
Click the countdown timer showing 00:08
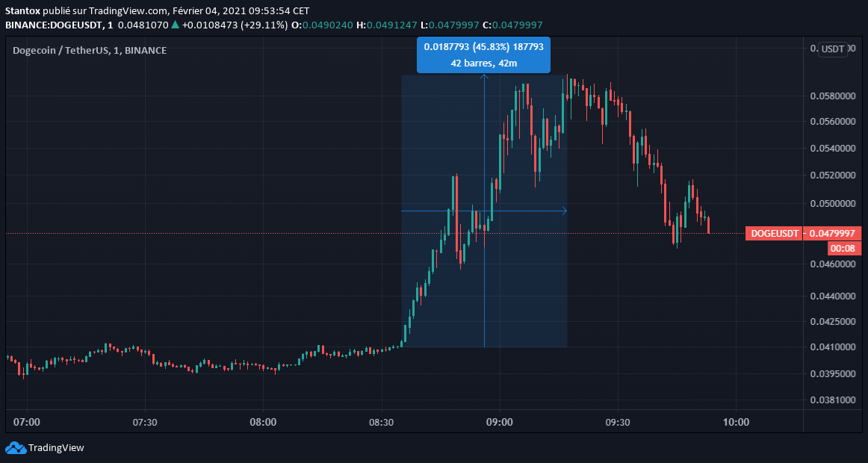844,248
